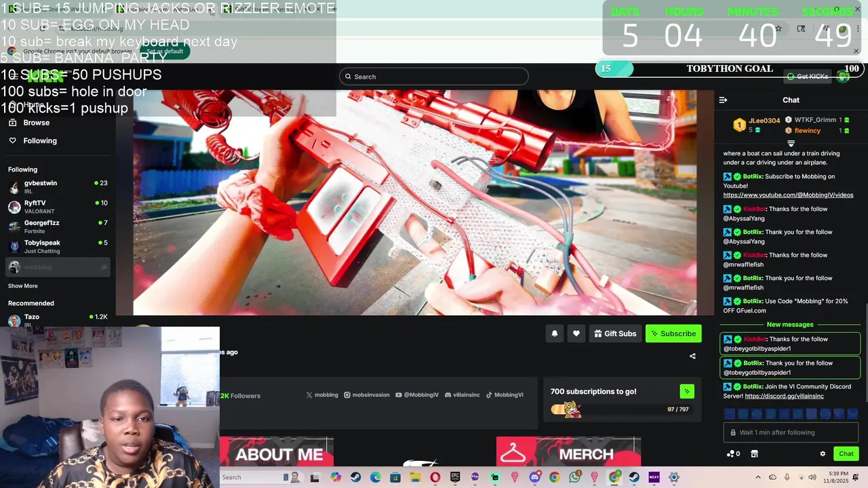Viewport: 868px width, 488px height.
Task: Launch Opera browser from taskbar
Action: pyautogui.click(x=435, y=477)
